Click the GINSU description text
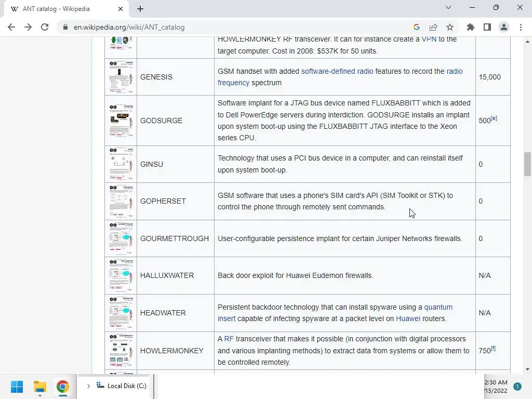532x399 pixels. [340, 164]
